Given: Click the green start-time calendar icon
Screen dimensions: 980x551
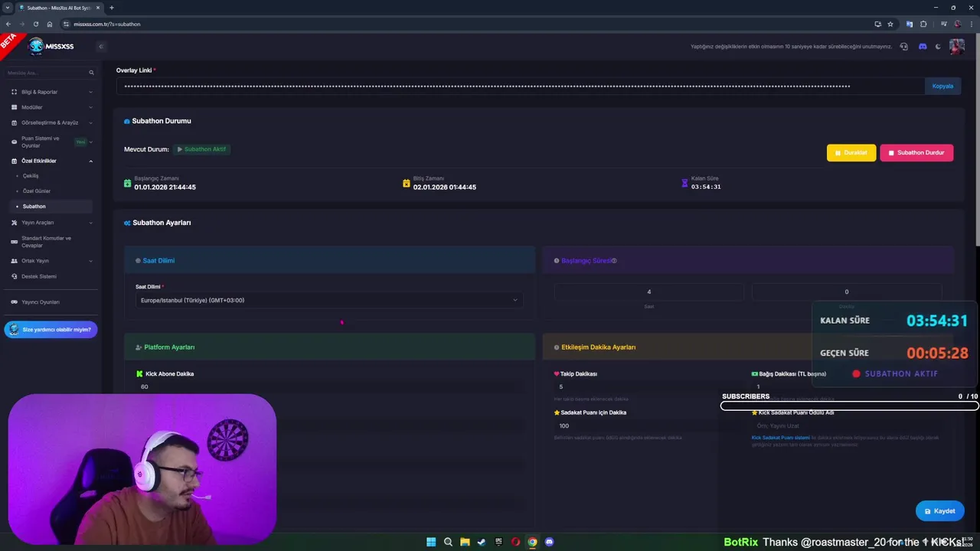Looking at the screenshot, I should 128,183.
